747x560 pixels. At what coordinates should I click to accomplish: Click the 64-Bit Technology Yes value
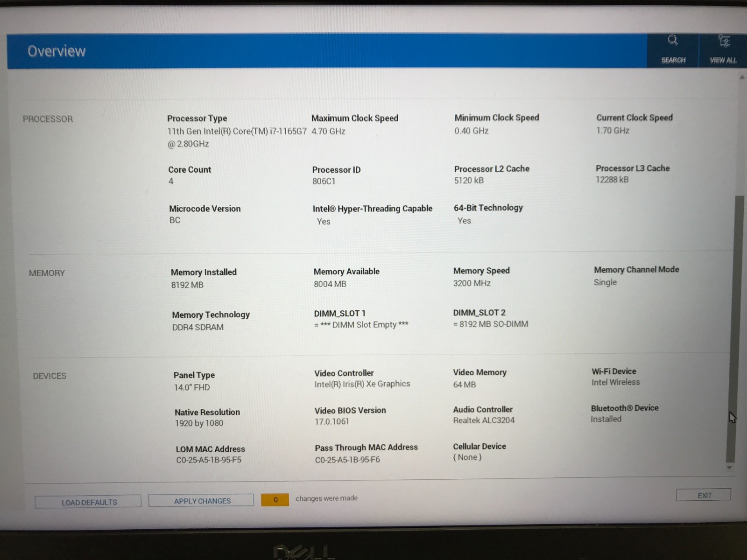pos(464,220)
